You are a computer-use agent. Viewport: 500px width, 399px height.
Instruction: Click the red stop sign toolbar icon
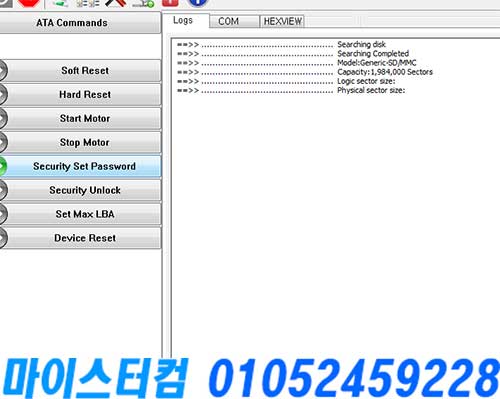click(x=28, y=3)
